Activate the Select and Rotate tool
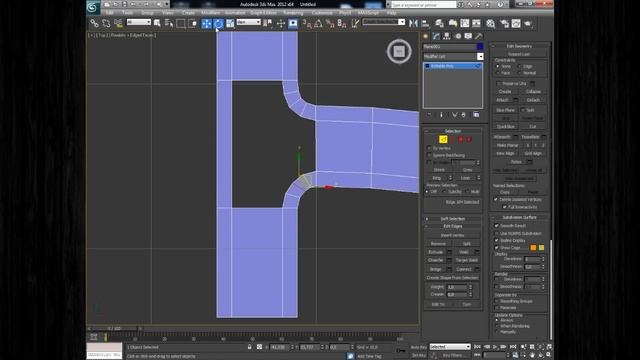 pyautogui.click(x=218, y=24)
